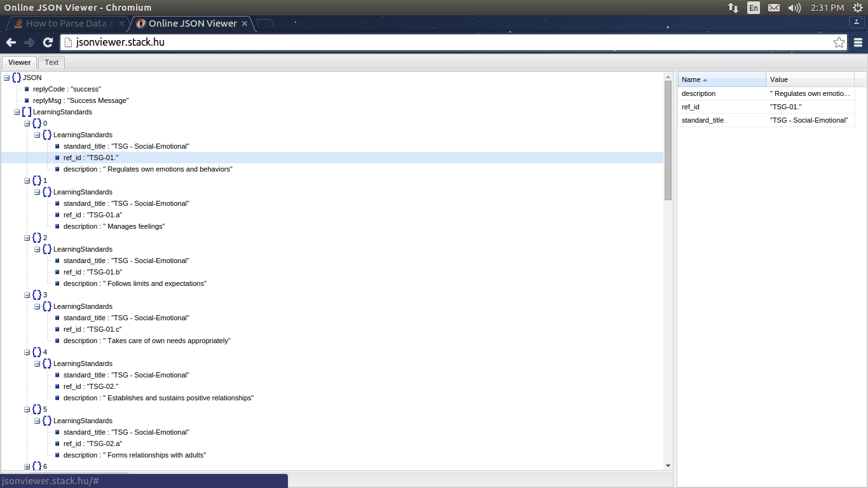Open the network connection indicator

pyautogui.click(x=733, y=8)
